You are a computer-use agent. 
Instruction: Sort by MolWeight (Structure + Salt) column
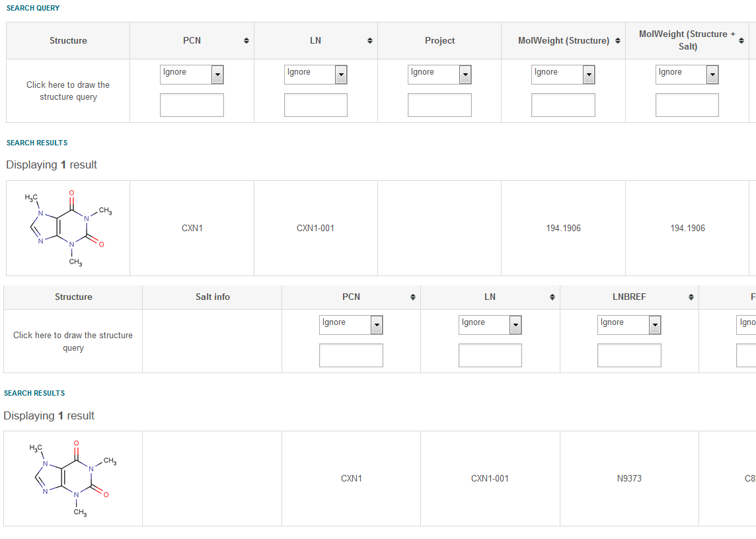click(x=741, y=40)
